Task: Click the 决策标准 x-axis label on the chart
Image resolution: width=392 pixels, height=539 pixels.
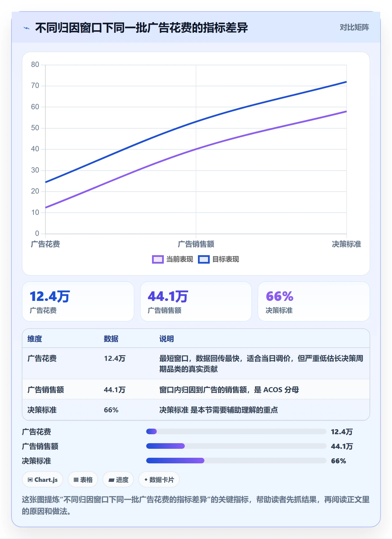Action: pos(346,244)
